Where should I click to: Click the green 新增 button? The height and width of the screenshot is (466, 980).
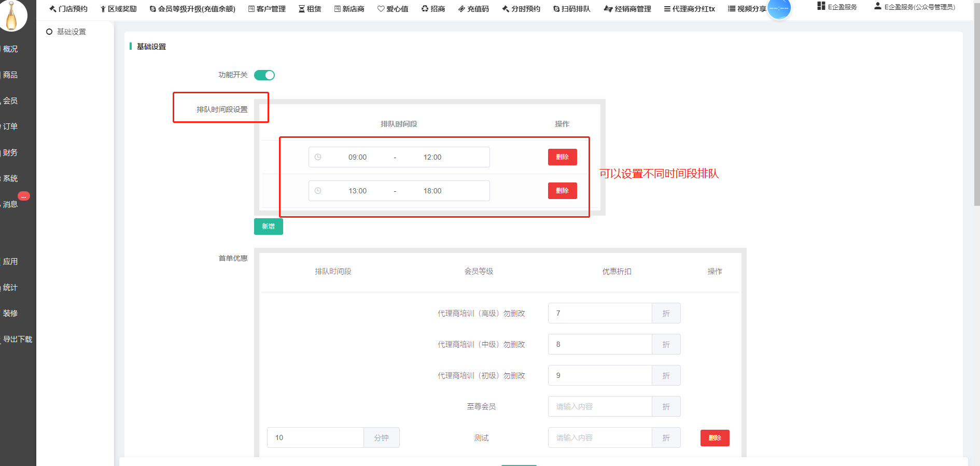coord(268,227)
